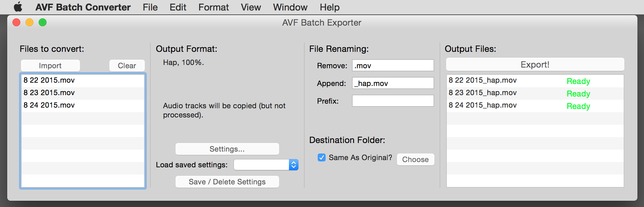Click Ready status for 8 24 2015_hap.mov

click(x=578, y=106)
